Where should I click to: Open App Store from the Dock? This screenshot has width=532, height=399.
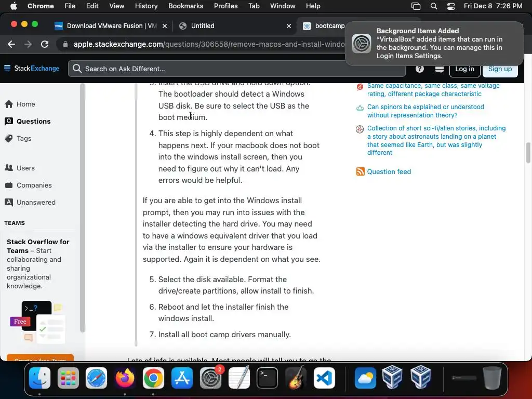182,378
